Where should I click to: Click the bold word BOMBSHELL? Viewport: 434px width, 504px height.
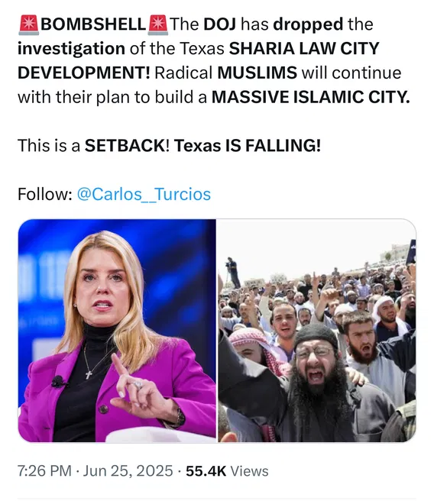[93, 24]
